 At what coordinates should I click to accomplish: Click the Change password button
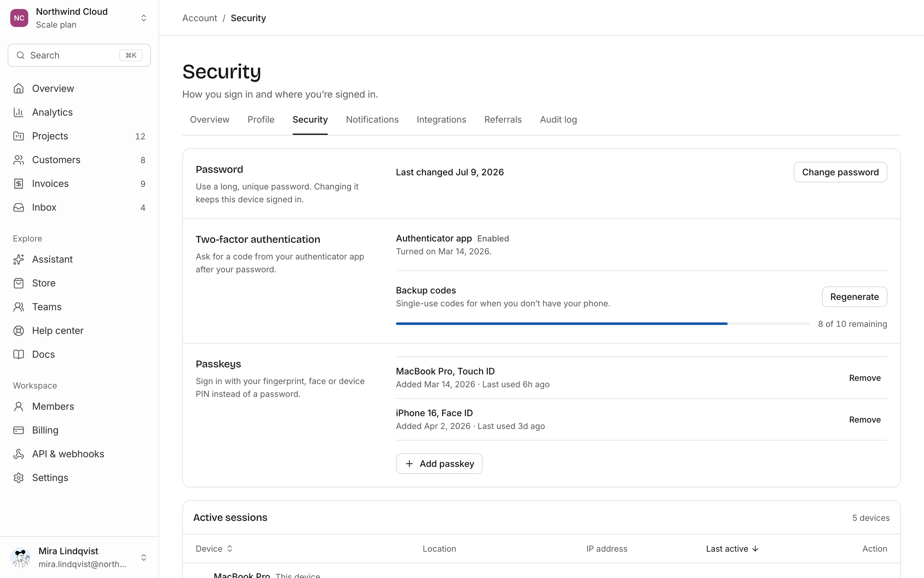pyautogui.click(x=840, y=172)
